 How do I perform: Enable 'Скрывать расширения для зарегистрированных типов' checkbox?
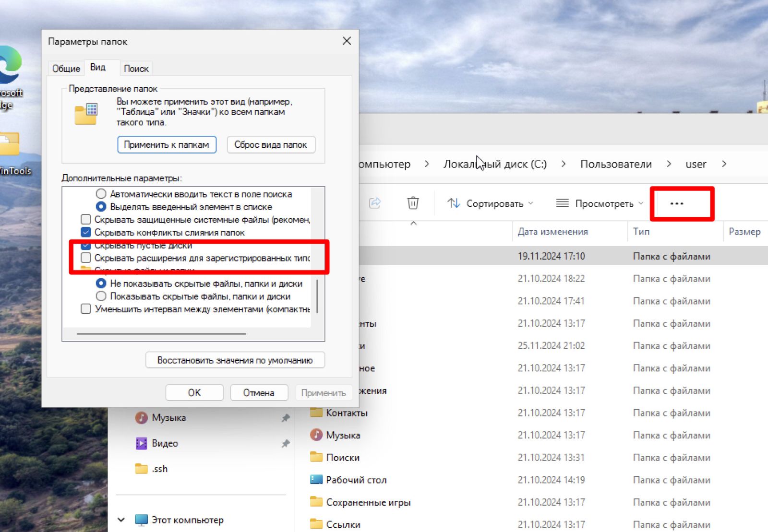(86, 258)
